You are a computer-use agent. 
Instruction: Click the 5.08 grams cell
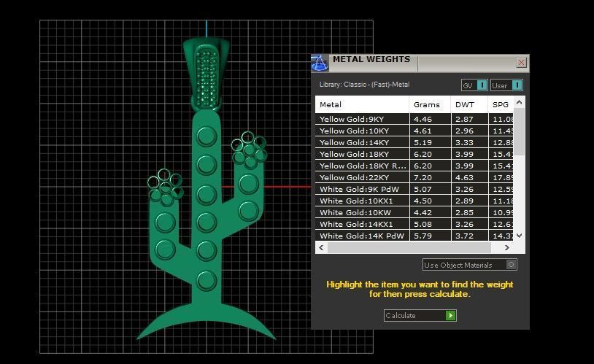pyautogui.click(x=431, y=224)
